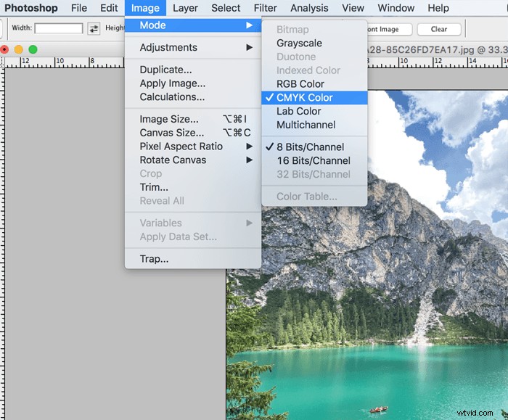
Task: Open the Select menu
Action: pos(226,8)
